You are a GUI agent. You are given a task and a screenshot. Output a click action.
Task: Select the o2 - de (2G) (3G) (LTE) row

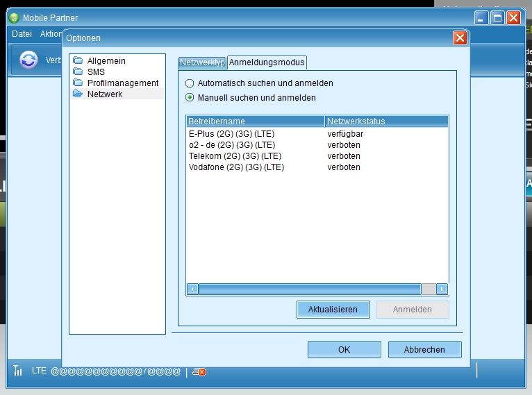[x=317, y=145]
